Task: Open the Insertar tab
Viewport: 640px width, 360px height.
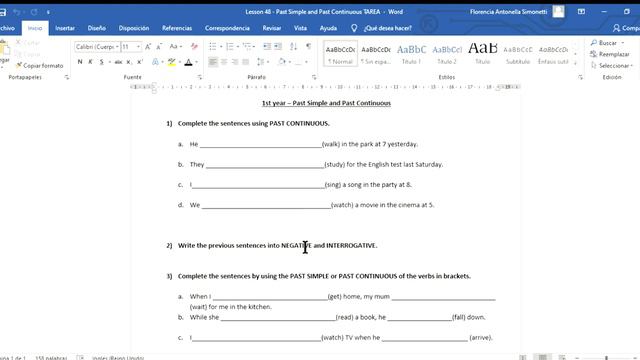Action: [65, 28]
